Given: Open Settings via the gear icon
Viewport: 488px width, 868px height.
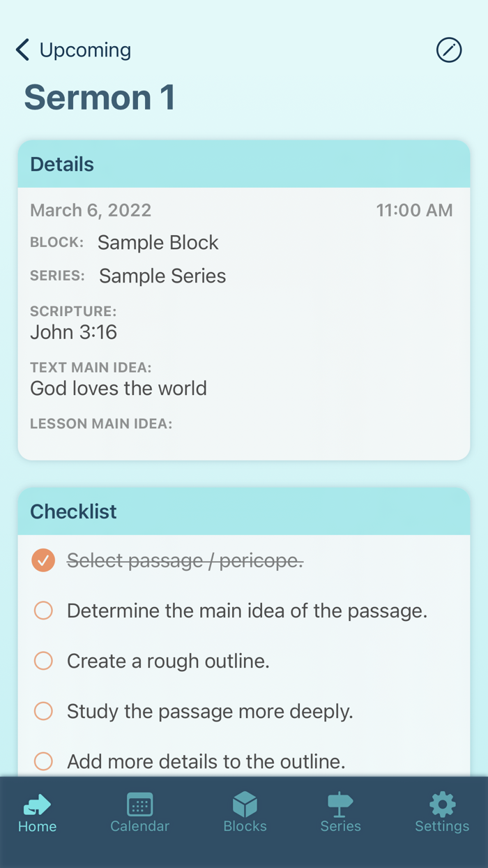Looking at the screenshot, I should click(442, 803).
